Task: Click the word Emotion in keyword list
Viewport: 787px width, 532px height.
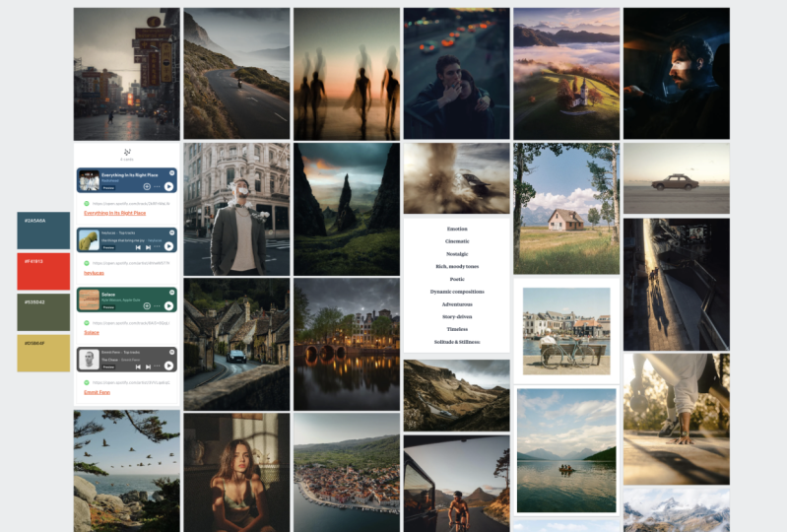Action: click(x=457, y=229)
